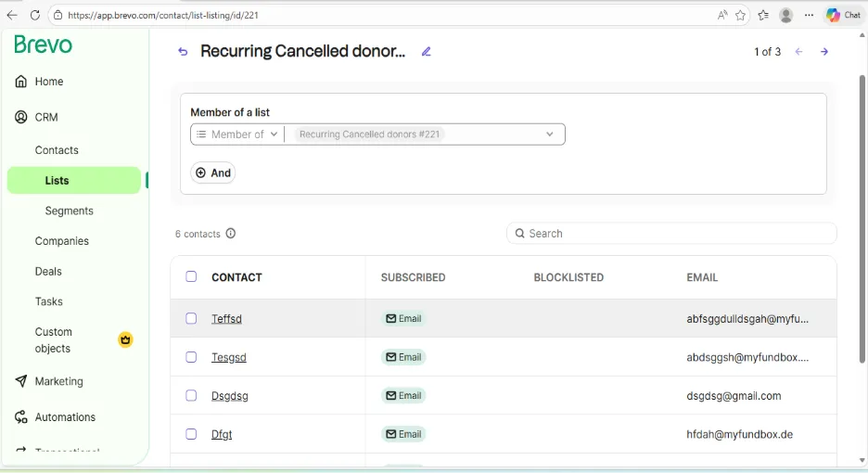Click Email badge in Dsgdsg row
Screen dimensions: 868x473
click(x=403, y=395)
